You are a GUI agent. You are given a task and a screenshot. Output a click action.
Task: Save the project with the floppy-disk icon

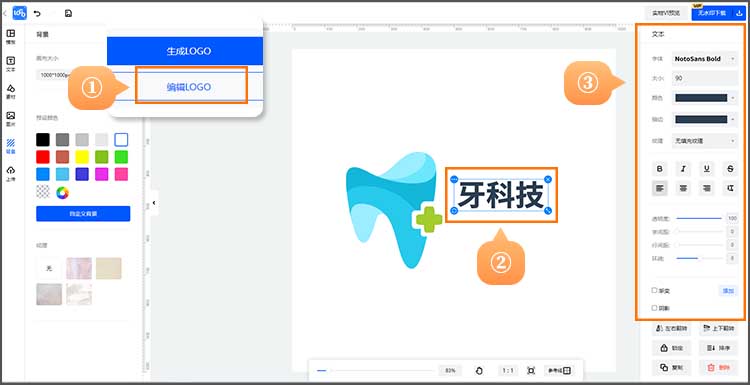[68, 13]
